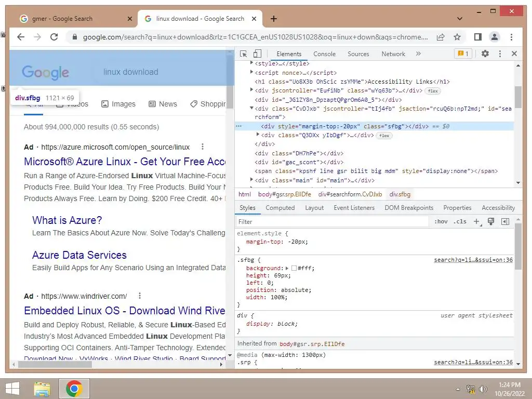
Task: Toggle the computed styles sidebar icon
Action: pos(505,221)
